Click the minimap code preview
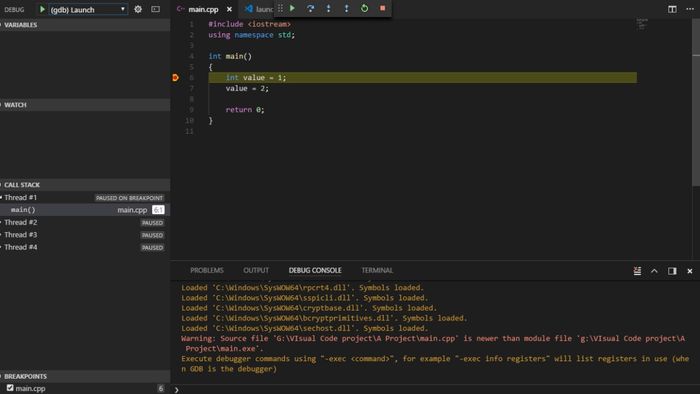Viewport: 700px width, 394px height. pos(642,25)
